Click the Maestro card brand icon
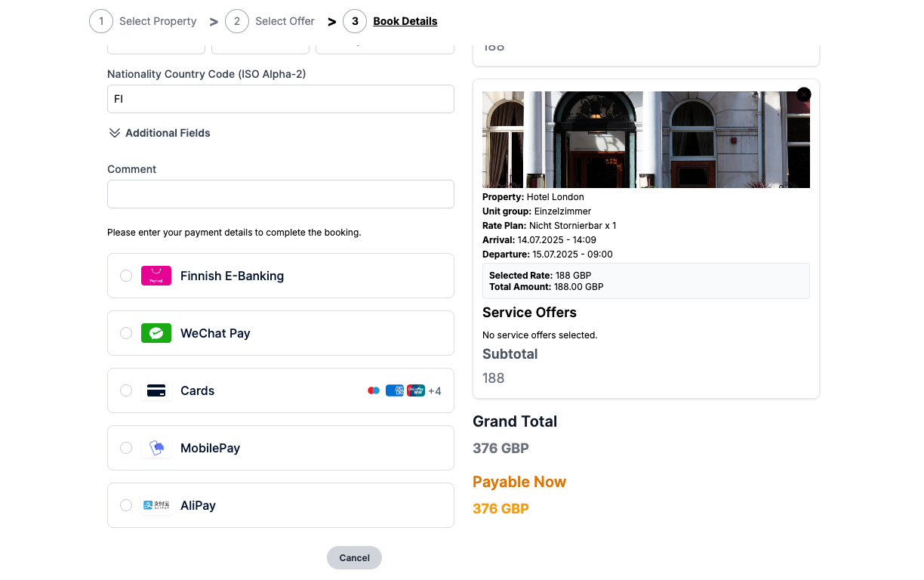924x580 pixels. point(374,390)
